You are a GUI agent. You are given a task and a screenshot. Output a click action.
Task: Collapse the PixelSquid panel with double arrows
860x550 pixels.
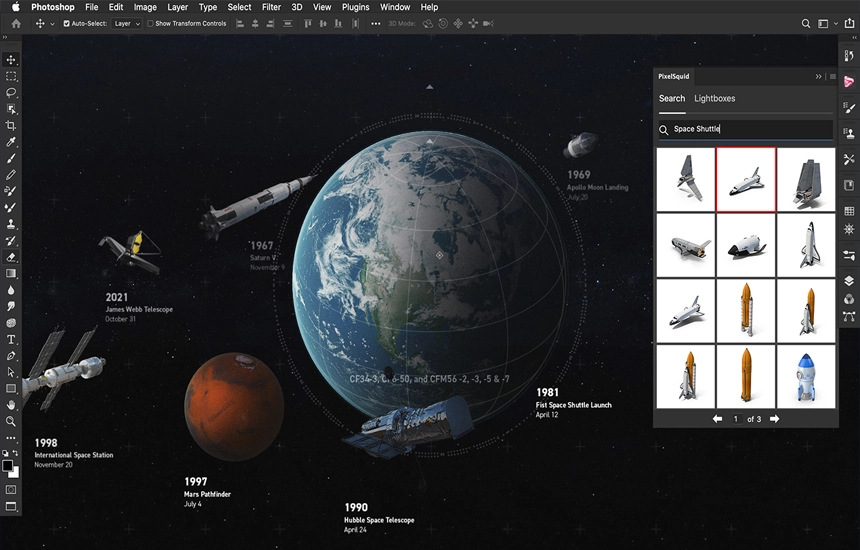coord(819,76)
